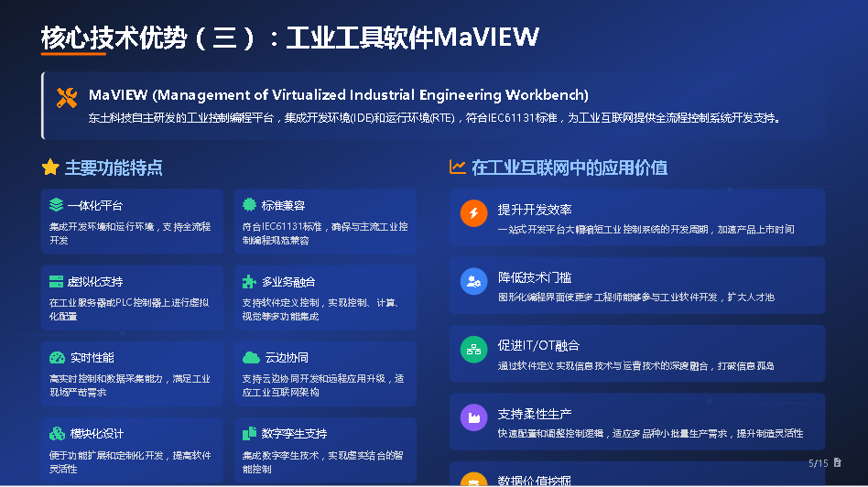Click the server icon for 虚拟化支持
Image resolution: width=868 pixels, height=487 pixels.
click(x=56, y=281)
